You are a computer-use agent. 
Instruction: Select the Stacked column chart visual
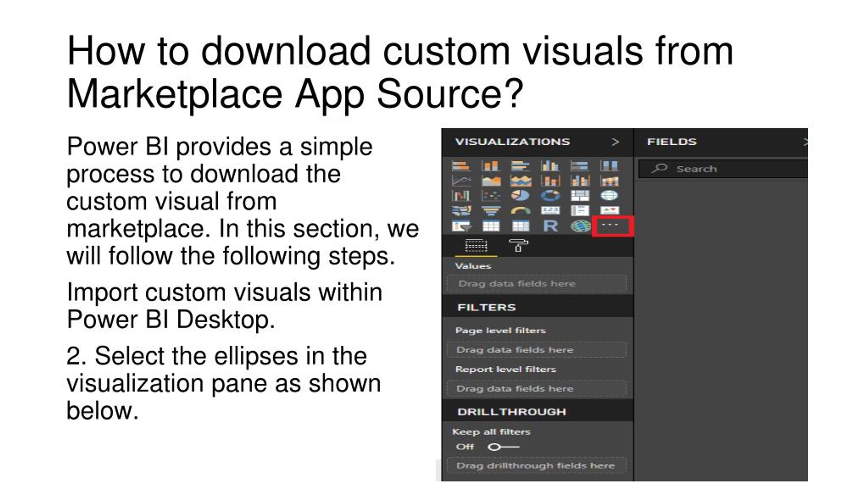[491, 166]
